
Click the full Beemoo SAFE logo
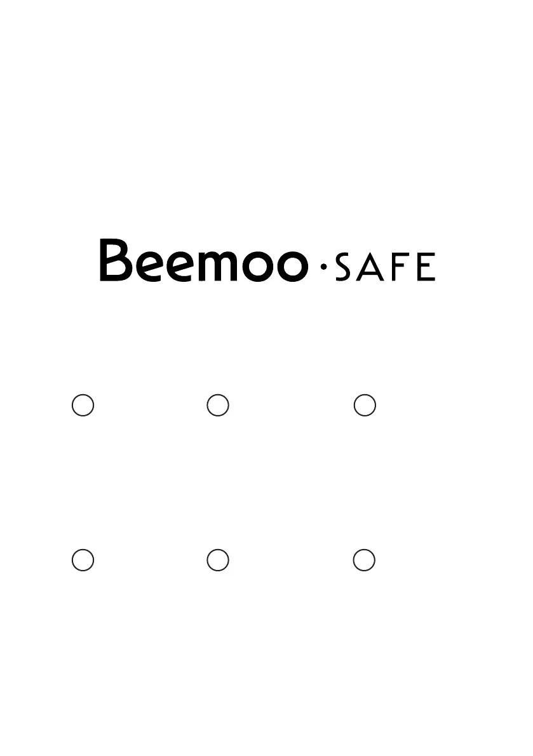(267, 261)
